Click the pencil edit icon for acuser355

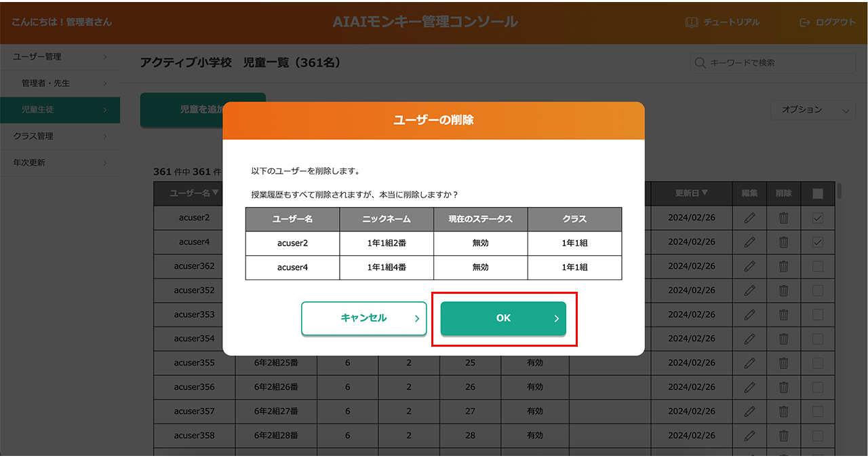(749, 363)
